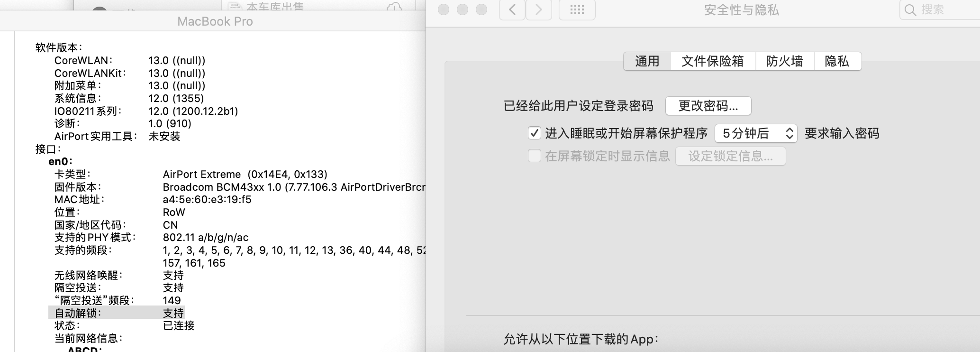980x352 pixels.
Task: Click the RoW location value
Action: (174, 213)
